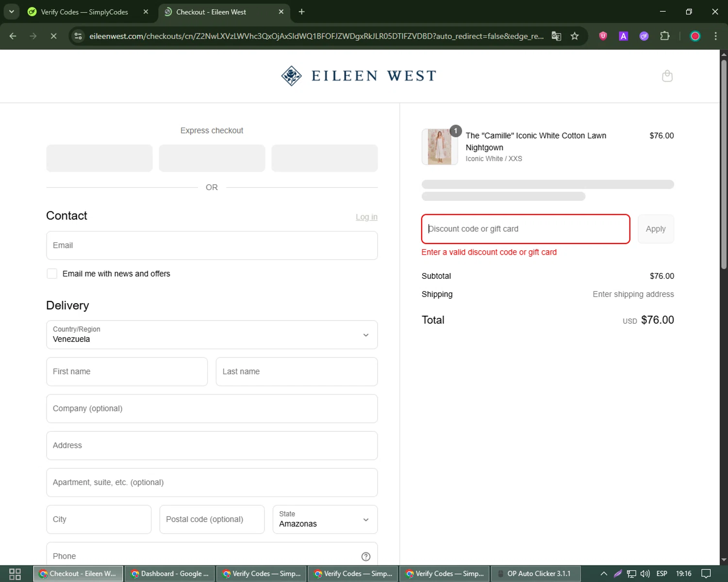The image size is (728, 582).
Task: Click the Eileen West logo emblem
Action: 291,76
